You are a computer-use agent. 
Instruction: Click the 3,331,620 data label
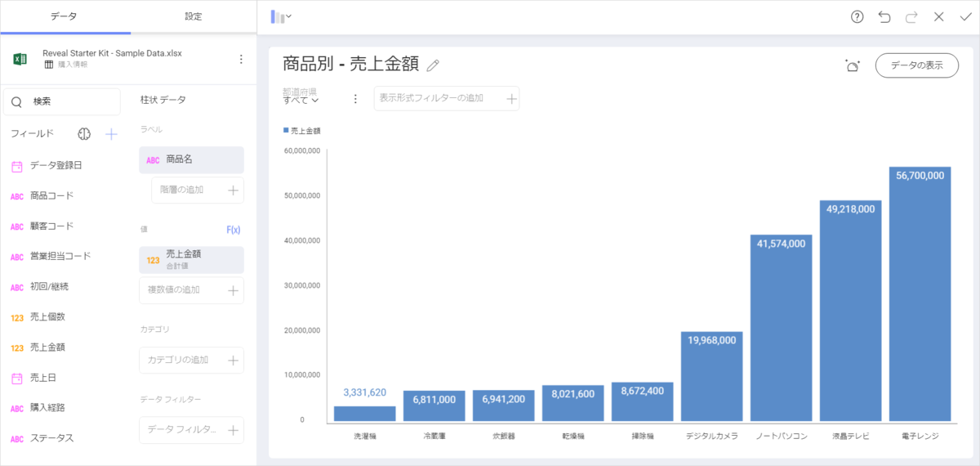(x=365, y=392)
